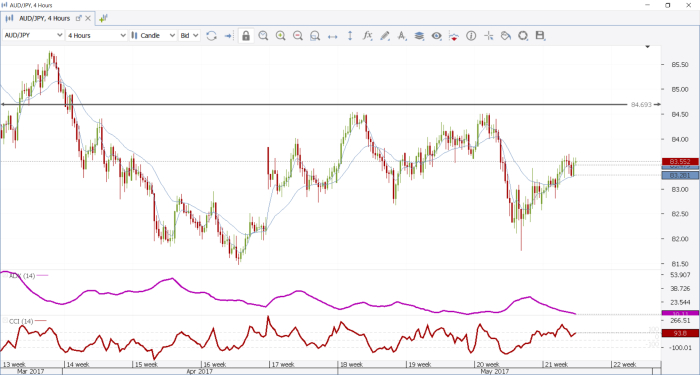Screen dimensions: 700x375
Task: Toggle the crosshair cursor tool
Action: [x=488, y=36]
